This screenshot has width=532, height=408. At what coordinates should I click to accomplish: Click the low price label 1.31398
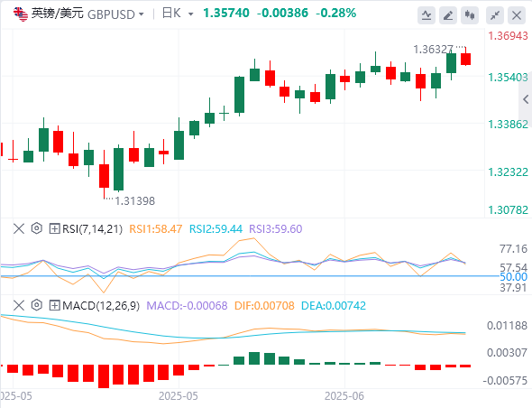coord(134,201)
